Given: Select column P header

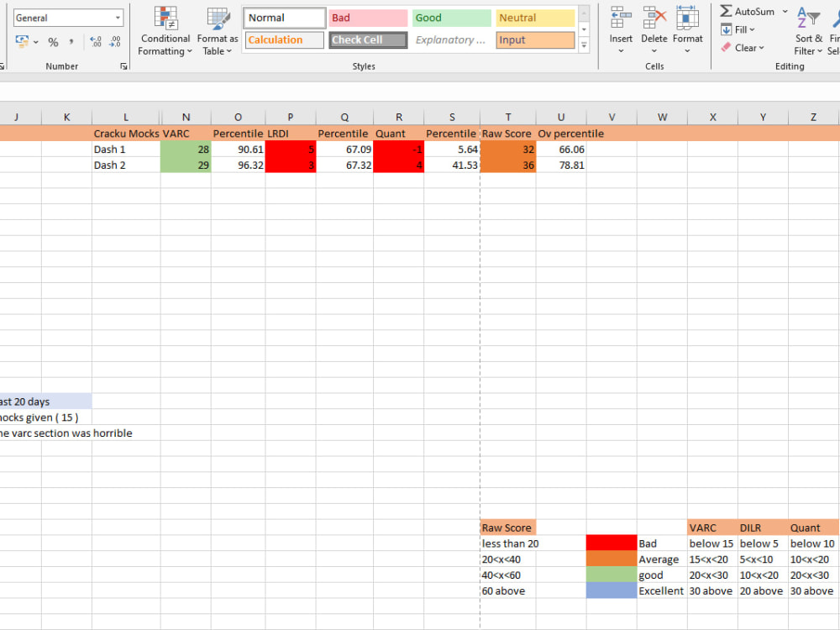Looking at the screenshot, I should 291,117.
